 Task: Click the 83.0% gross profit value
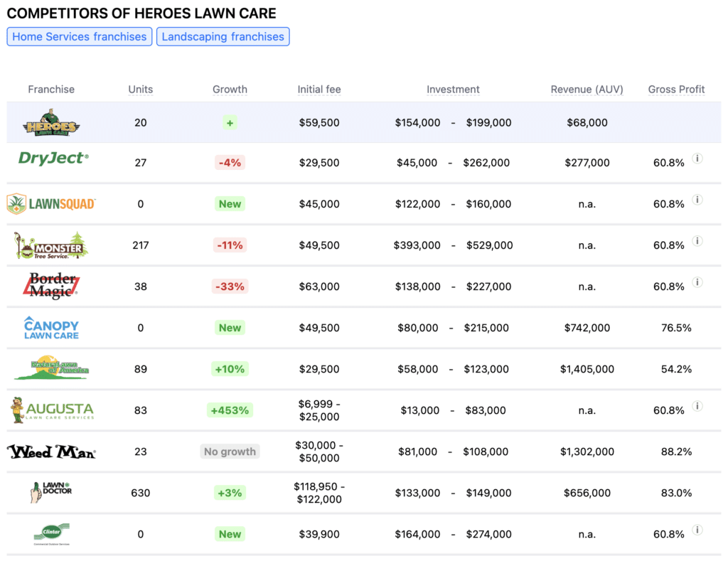(677, 493)
